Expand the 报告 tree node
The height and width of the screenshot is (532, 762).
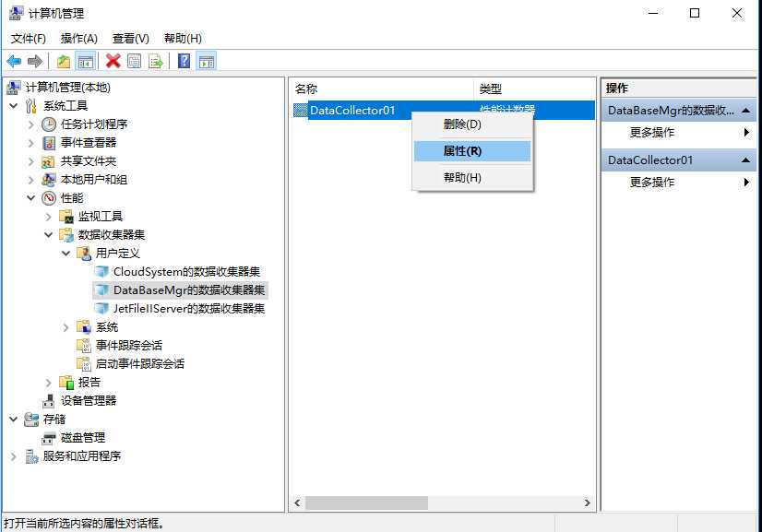click(x=49, y=383)
